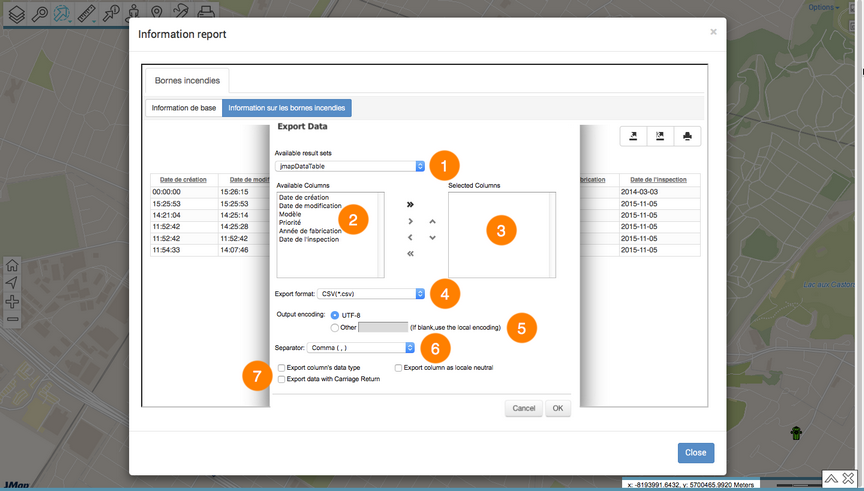Screen dimensions: 864x491
Task: Zoom out with the minus icon
Action: [12, 319]
